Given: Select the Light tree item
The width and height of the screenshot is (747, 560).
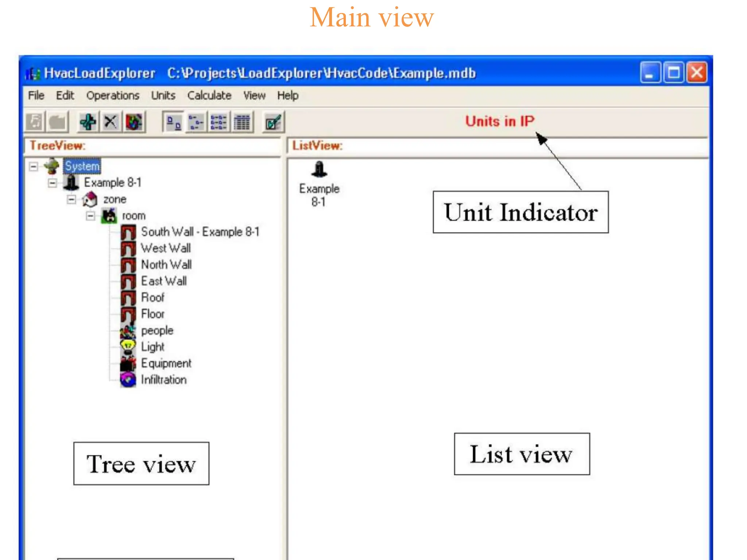Looking at the screenshot, I should [152, 347].
